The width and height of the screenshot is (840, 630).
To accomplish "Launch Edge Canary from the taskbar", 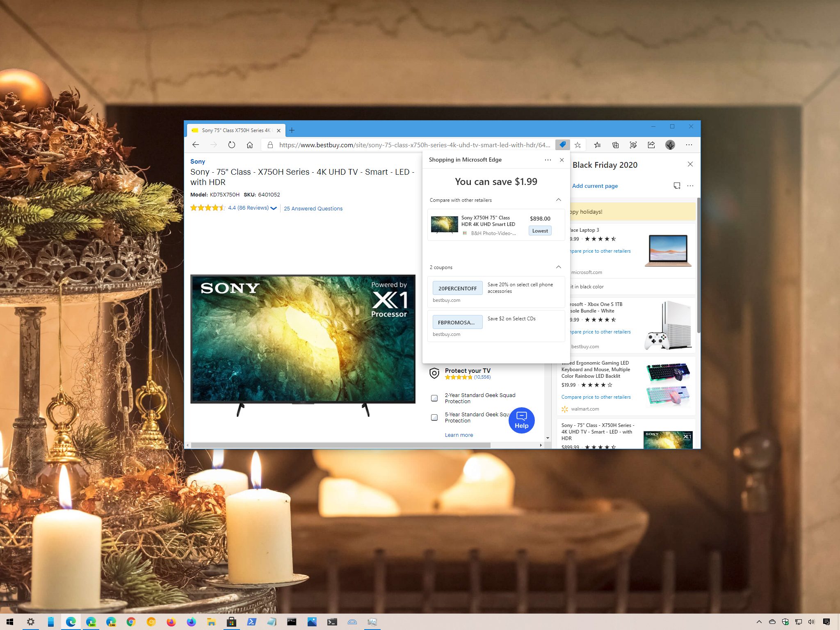I will point(111,622).
